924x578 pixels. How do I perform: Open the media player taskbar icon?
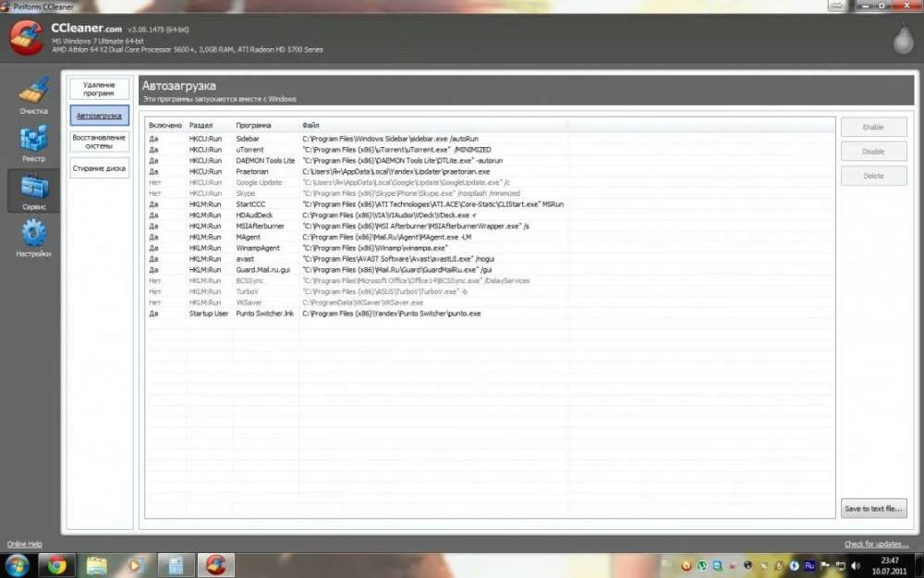[x=134, y=566]
